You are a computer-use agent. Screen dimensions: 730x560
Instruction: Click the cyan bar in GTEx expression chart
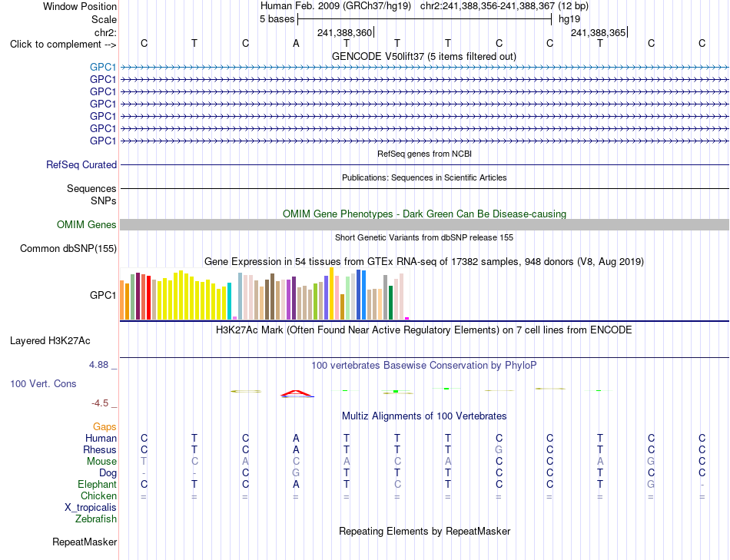click(229, 301)
